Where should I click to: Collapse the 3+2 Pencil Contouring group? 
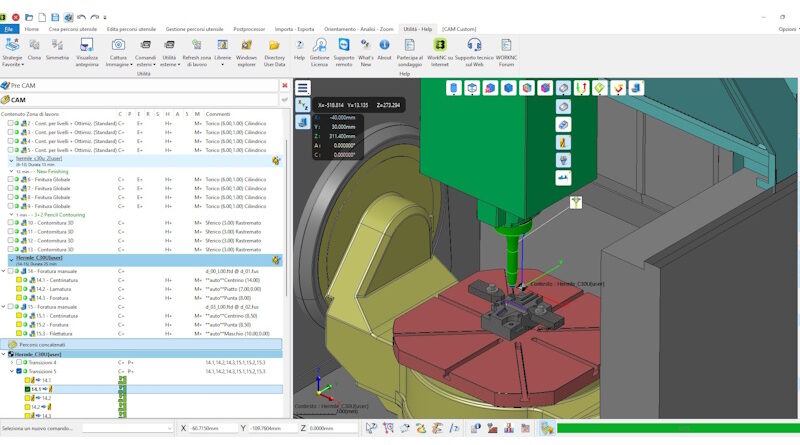pos(11,215)
